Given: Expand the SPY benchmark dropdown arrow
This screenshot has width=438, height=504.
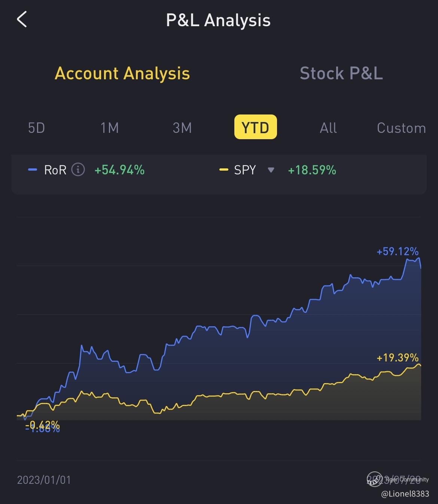Looking at the screenshot, I should (271, 170).
